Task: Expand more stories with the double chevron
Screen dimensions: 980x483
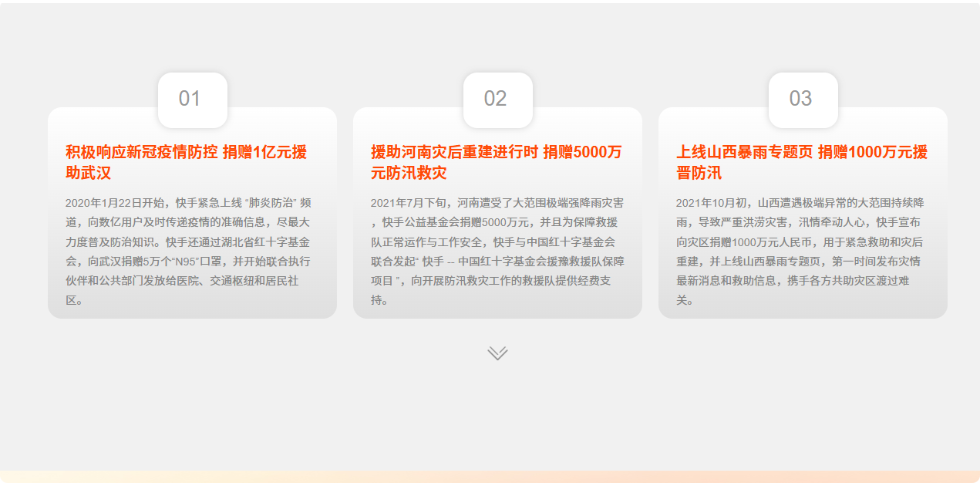Action: click(497, 353)
